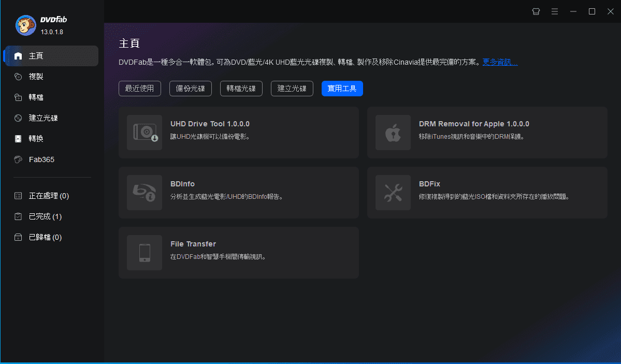
Task: Launch the BDFix tool title
Action: tap(430, 184)
